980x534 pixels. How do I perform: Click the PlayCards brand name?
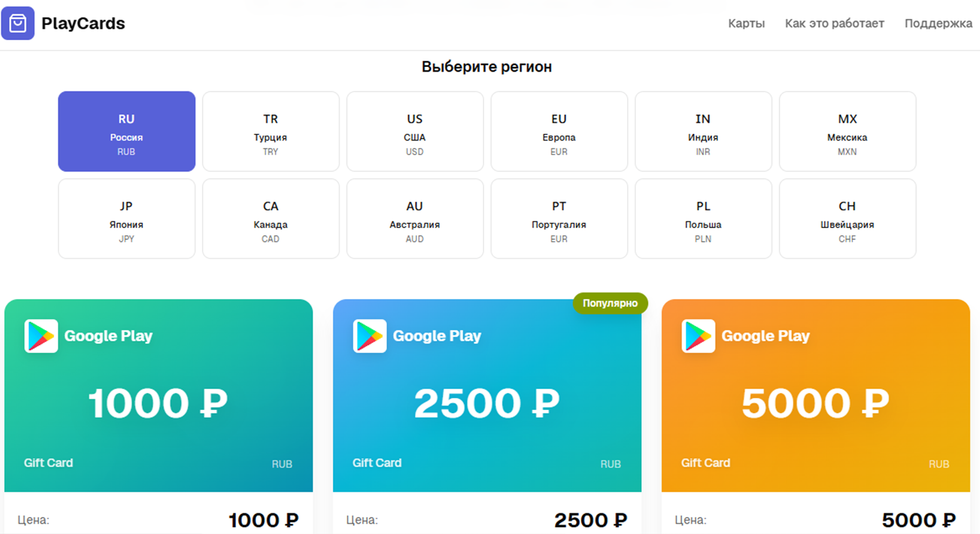click(x=83, y=24)
